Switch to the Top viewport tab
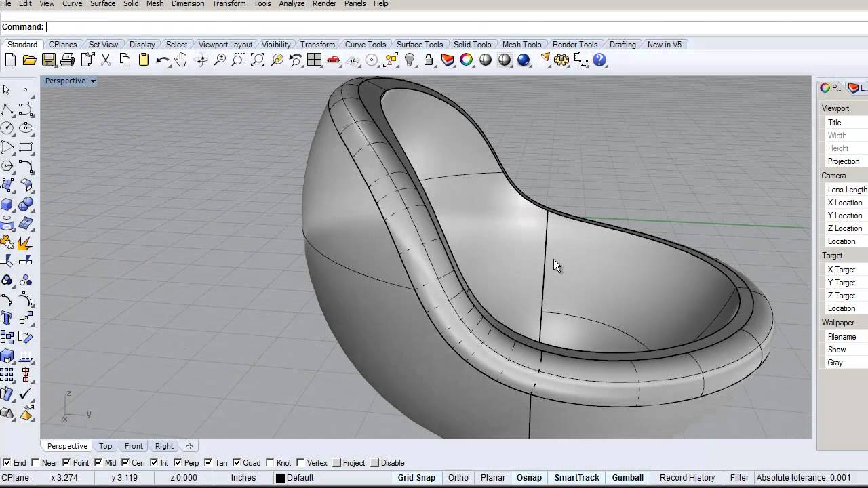Screen dimensions: 868x488 pos(105,446)
